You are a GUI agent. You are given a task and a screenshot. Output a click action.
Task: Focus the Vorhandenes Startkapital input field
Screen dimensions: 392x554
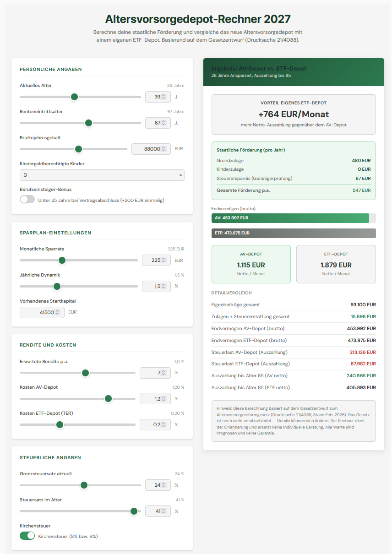coord(42,312)
